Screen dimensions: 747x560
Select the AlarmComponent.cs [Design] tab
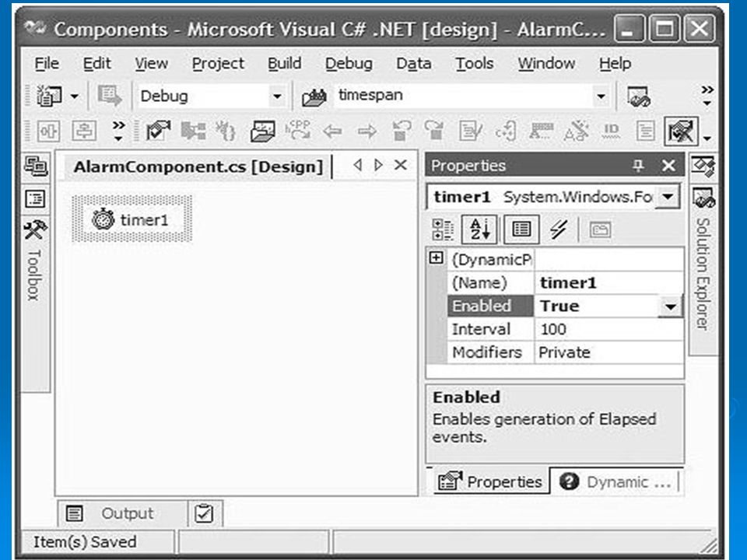[x=198, y=166]
